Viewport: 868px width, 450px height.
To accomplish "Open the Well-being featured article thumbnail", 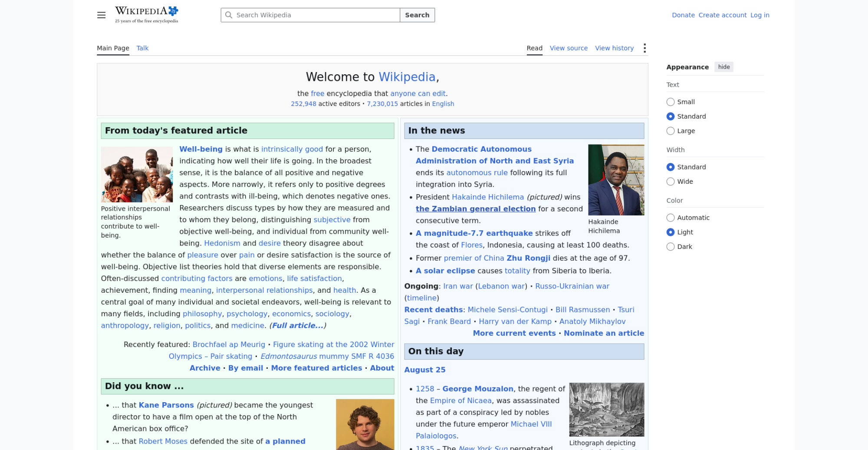I will pos(137,174).
